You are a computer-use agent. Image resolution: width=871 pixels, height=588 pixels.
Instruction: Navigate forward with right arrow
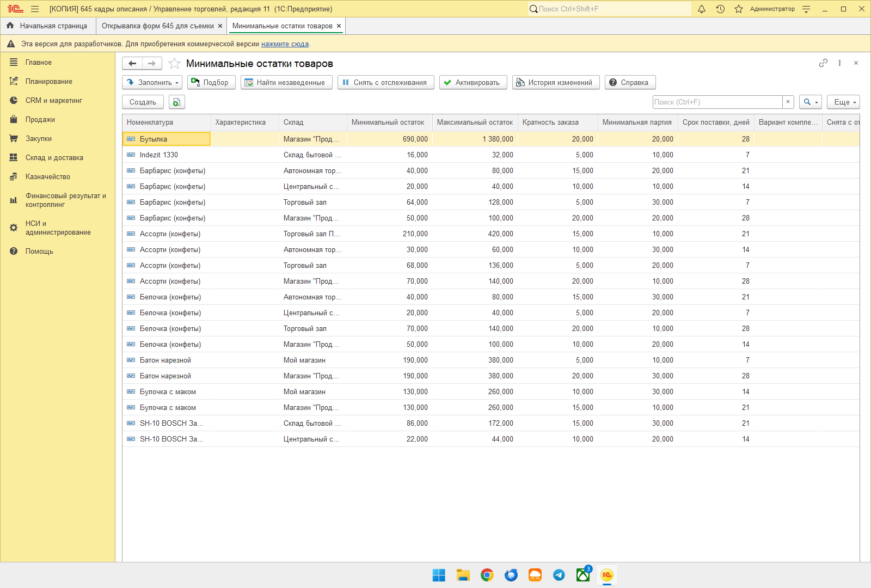(x=152, y=64)
